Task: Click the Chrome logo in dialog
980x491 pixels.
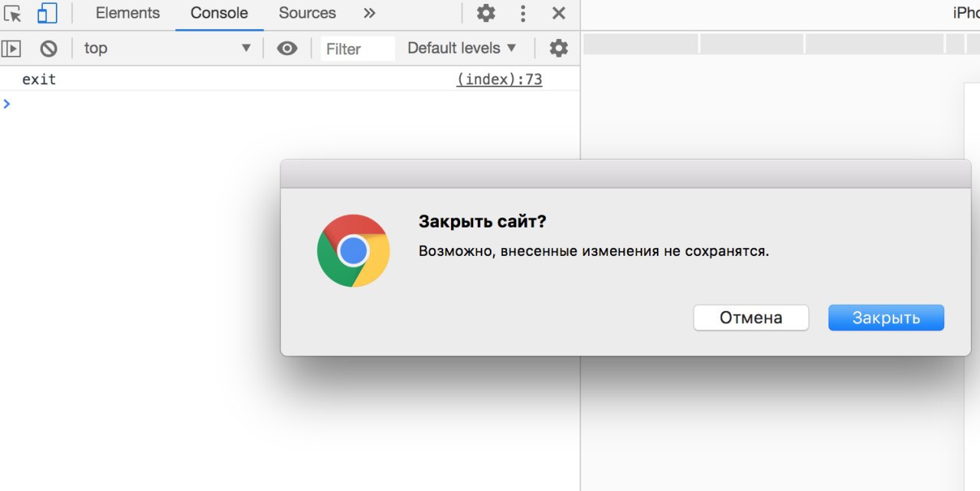Action: (354, 250)
